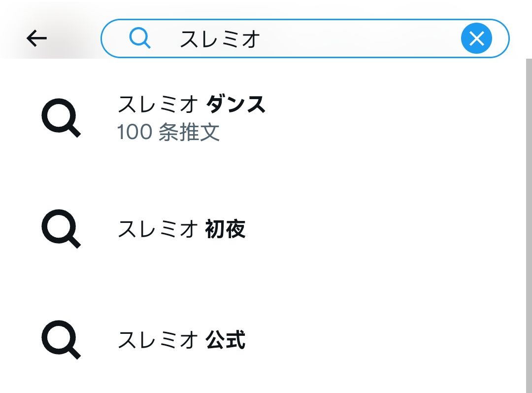Click the 100 条推文 count label
The height and width of the screenshot is (393, 532).
click(x=168, y=132)
